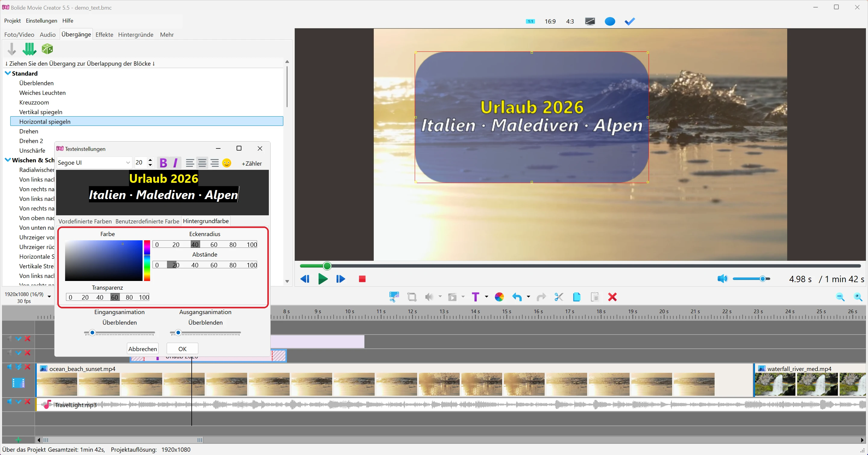The width and height of the screenshot is (868, 455).
Task: Open dropdown arrow next to text T tool
Action: (486, 297)
